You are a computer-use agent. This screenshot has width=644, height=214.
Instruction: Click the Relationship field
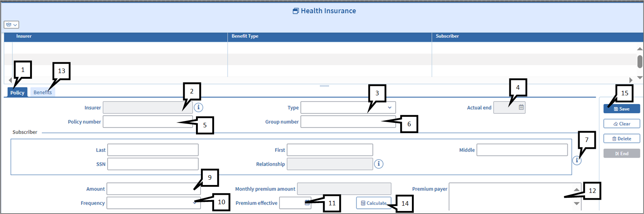point(330,164)
